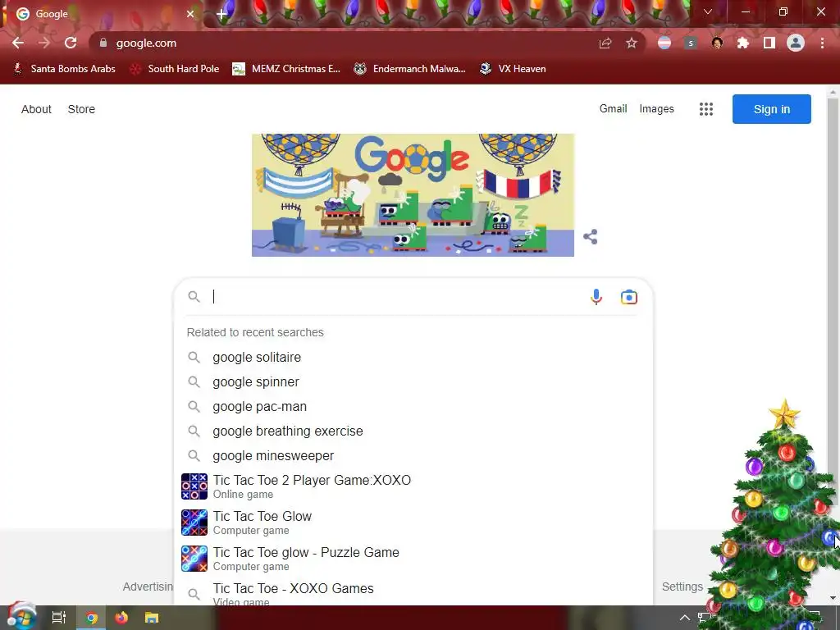The width and height of the screenshot is (840, 630).
Task: Click the forward navigation arrow
Action: 44,43
